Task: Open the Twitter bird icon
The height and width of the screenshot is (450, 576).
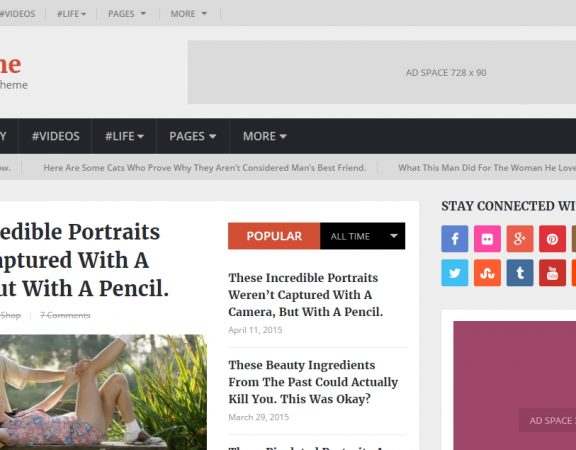Action: pyautogui.click(x=454, y=273)
